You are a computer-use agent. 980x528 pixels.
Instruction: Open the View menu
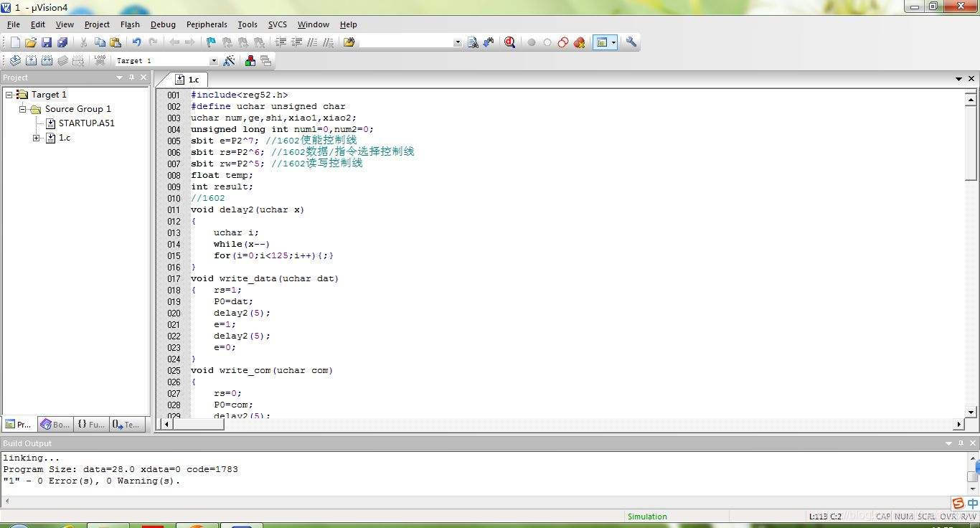click(65, 24)
